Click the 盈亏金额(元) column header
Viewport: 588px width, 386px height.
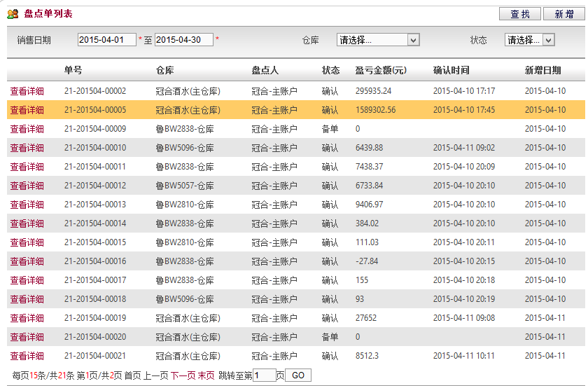coord(381,70)
